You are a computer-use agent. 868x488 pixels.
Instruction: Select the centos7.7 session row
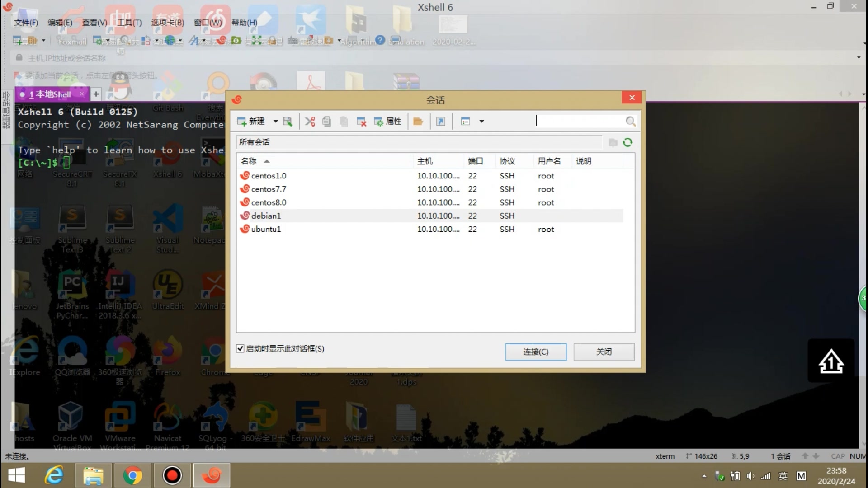[430, 189]
